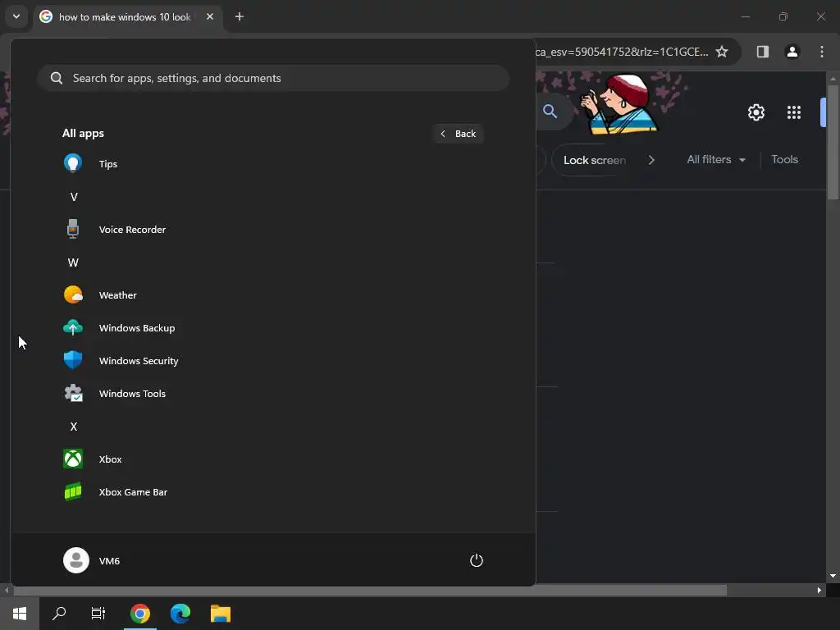
Task: Click the VM6 account name
Action: pos(109,561)
